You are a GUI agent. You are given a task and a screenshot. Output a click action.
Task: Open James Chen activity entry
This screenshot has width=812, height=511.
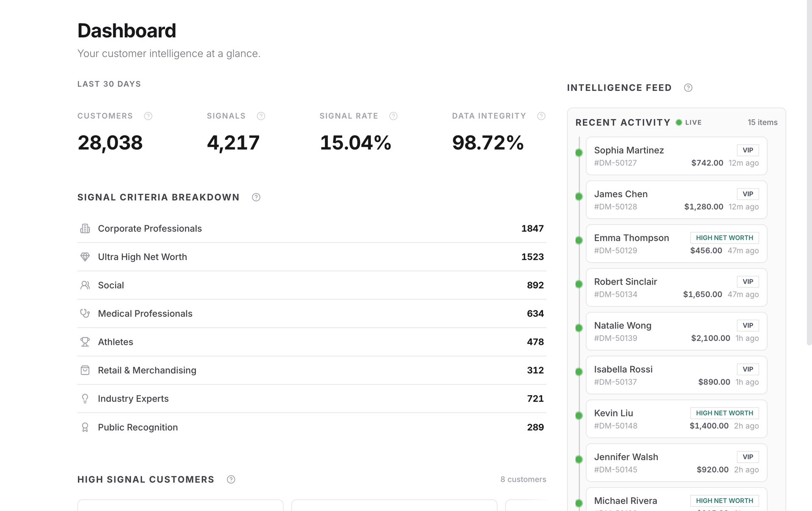[x=676, y=200]
